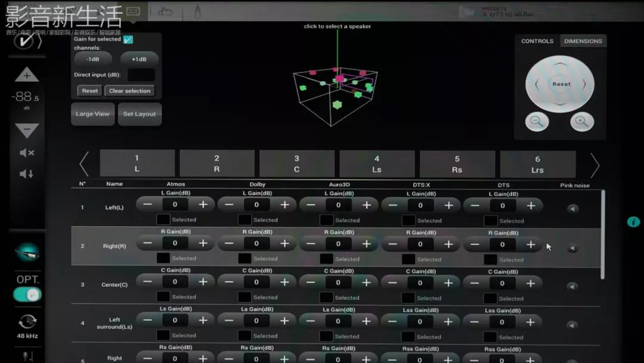The height and width of the screenshot is (363, 644).
Task: Click the dim speaker down-arrow icon
Action: pos(27,174)
